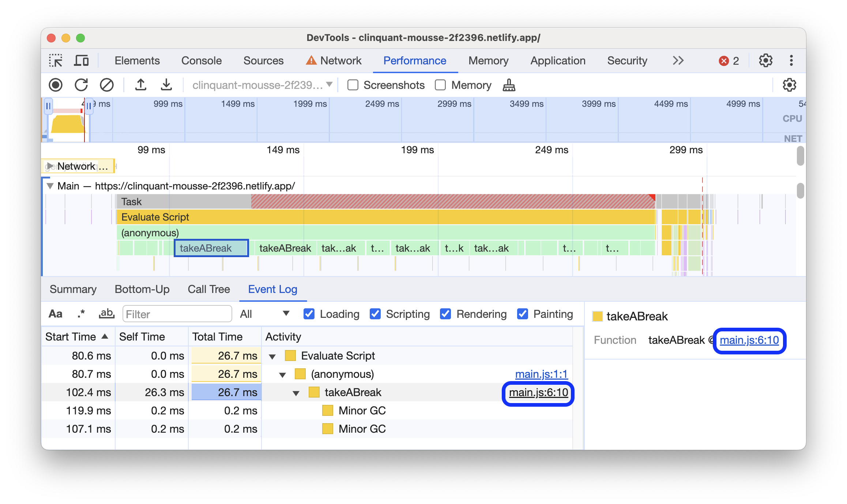Click the reload and profile button
The width and height of the screenshot is (847, 504).
(x=82, y=84)
